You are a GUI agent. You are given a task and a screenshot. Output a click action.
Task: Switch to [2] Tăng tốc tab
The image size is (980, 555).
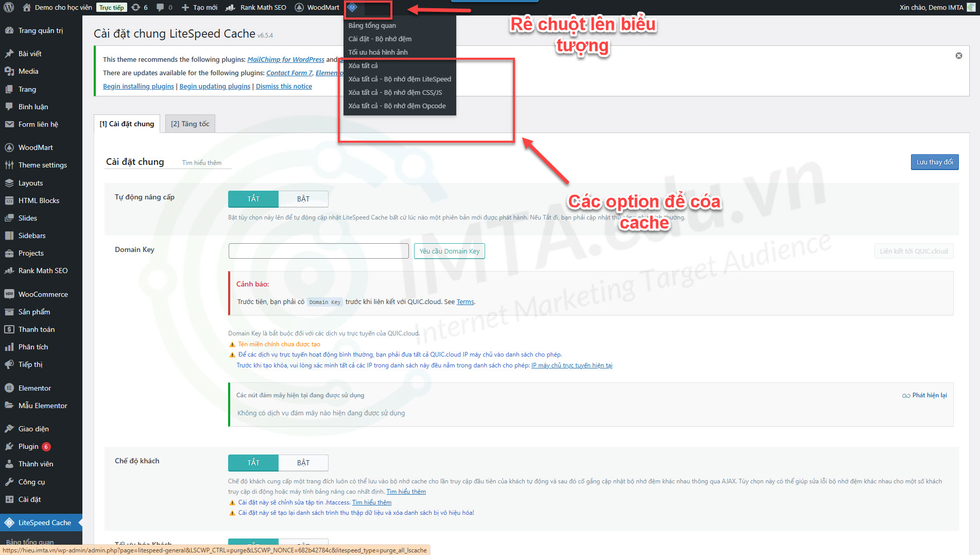190,124
